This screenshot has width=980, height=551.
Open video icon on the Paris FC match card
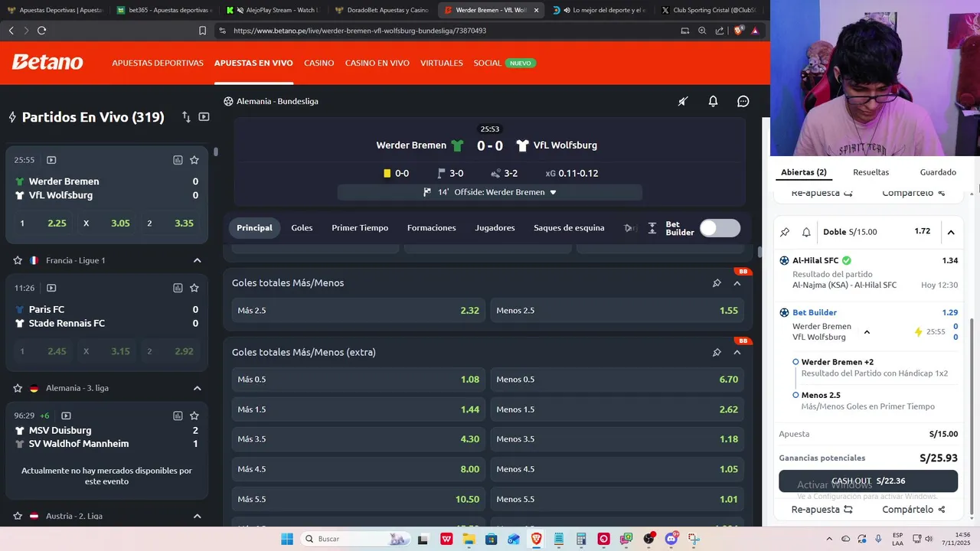click(x=51, y=288)
